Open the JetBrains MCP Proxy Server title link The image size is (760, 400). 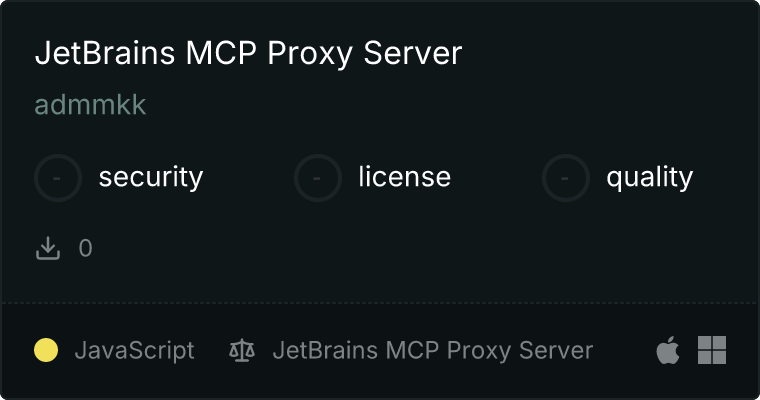[248, 53]
